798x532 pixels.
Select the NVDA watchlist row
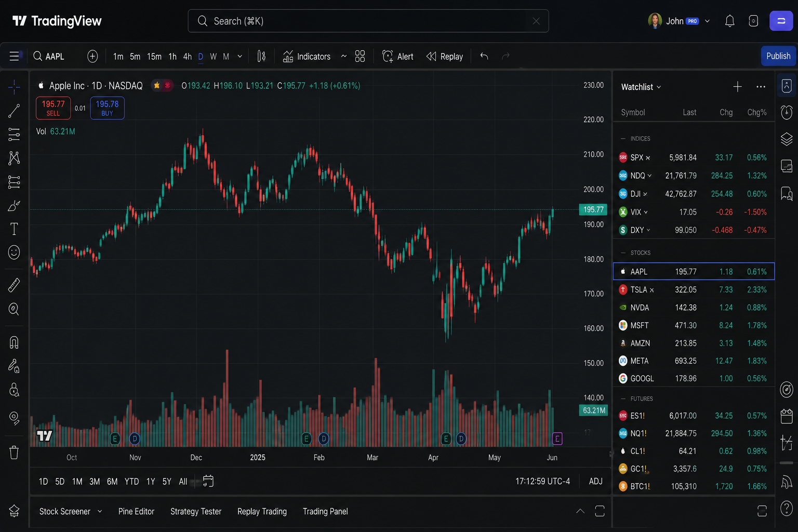click(694, 308)
